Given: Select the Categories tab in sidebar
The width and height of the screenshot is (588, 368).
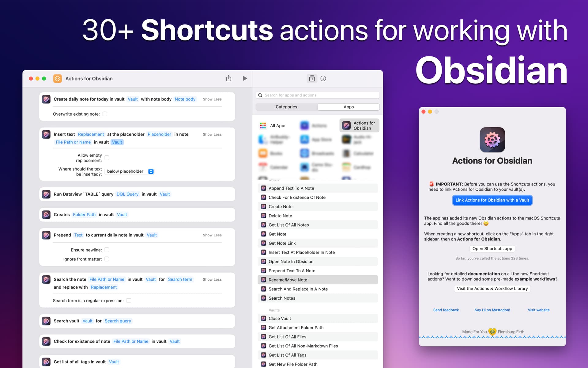Looking at the screenshot, I should [286, 106].
